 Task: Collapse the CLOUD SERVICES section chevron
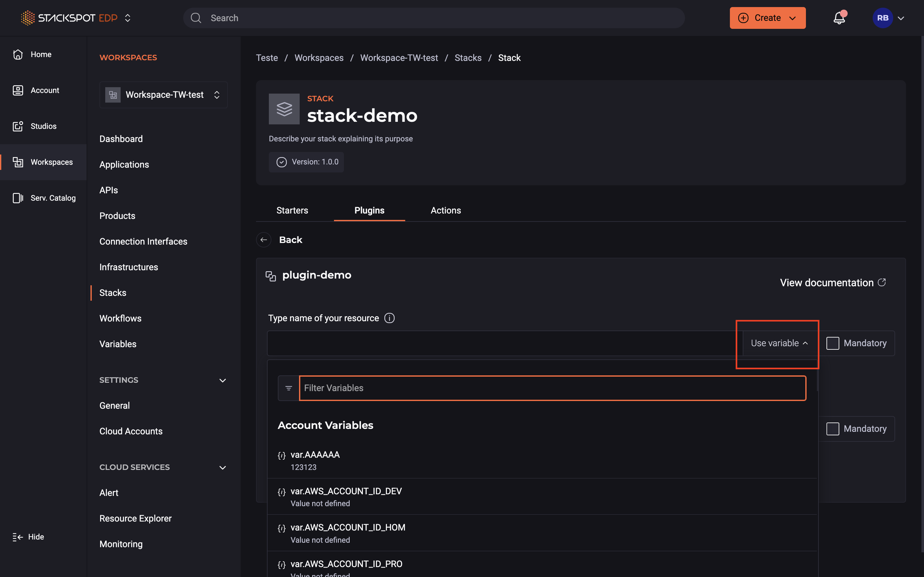point(223,467)
